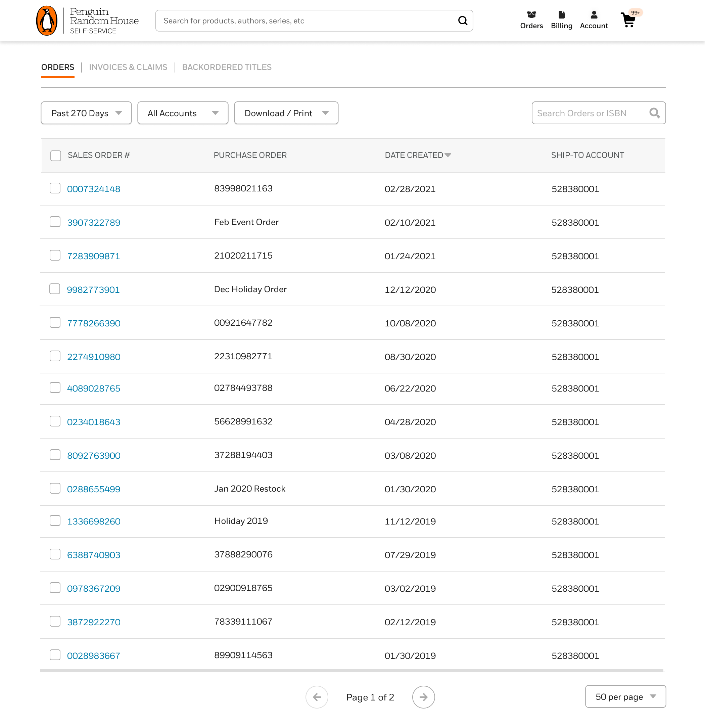Open sales order 0288655499

coord(94,489)
